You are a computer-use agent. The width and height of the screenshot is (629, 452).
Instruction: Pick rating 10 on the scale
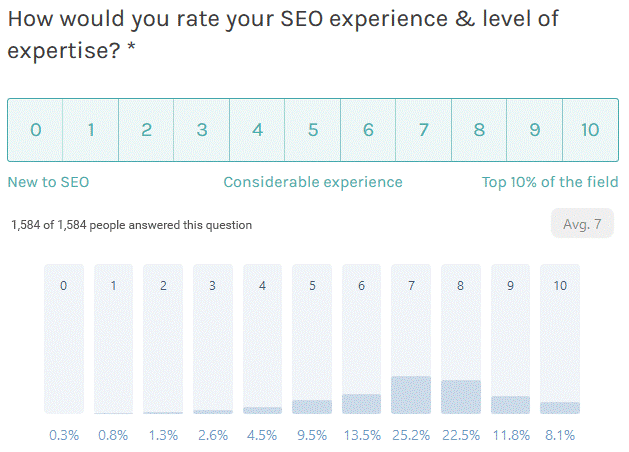click(x=590, y=130)
